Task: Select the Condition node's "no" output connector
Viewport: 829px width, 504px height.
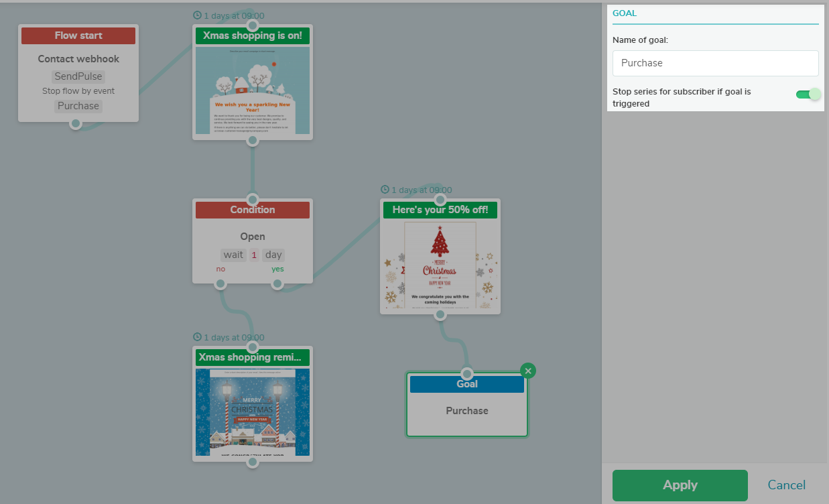Action: 220,284
